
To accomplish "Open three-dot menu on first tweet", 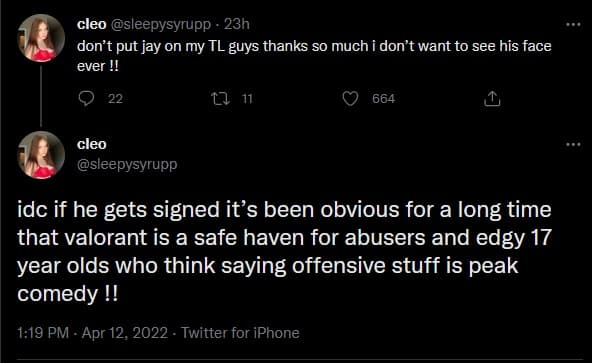I will pos(573,25).
